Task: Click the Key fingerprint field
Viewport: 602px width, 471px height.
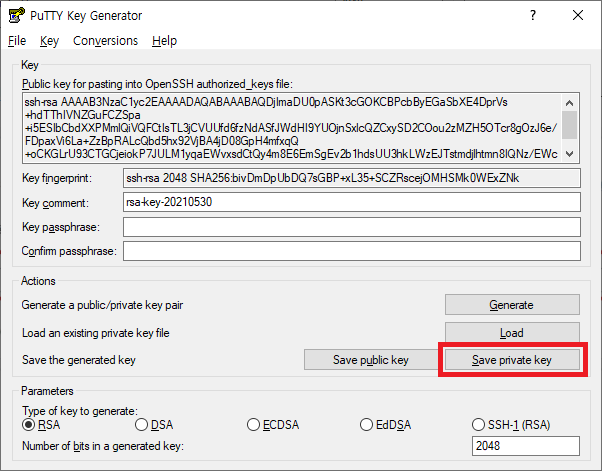Action: pyautogui.click(x=352, y=178)
